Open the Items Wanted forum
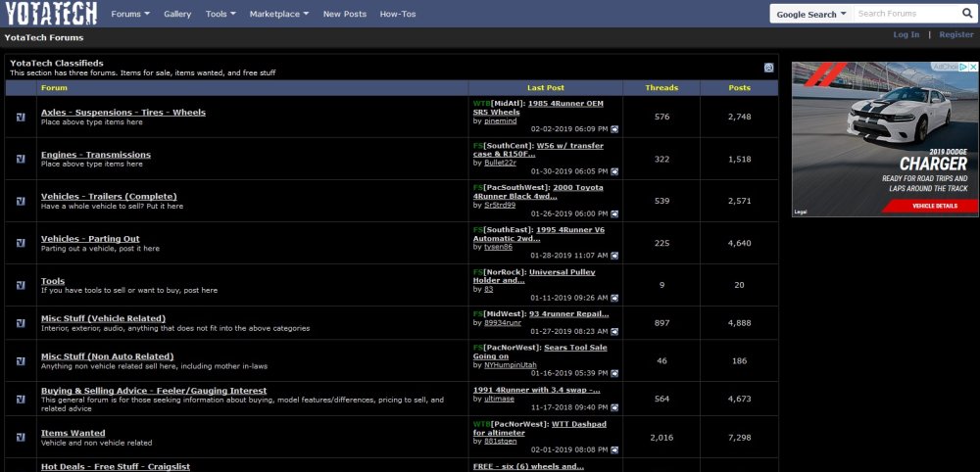Screen dimensions: 980x472 click(x=73, y=433)
